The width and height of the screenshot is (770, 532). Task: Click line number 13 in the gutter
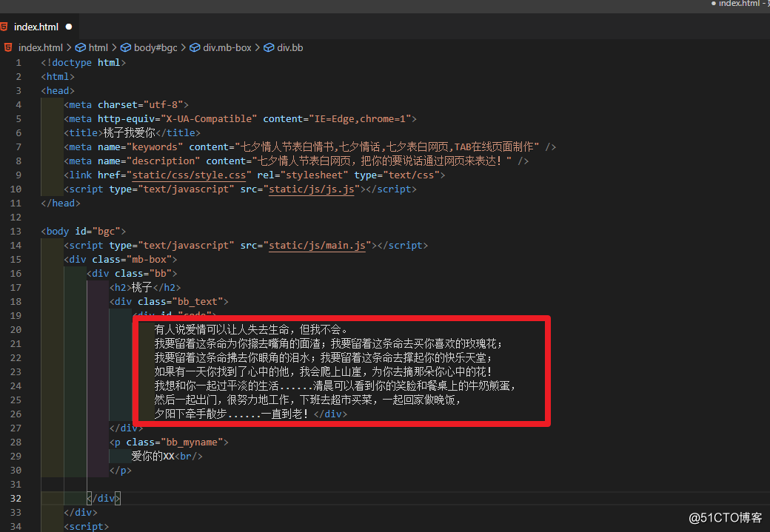point(16,231)
